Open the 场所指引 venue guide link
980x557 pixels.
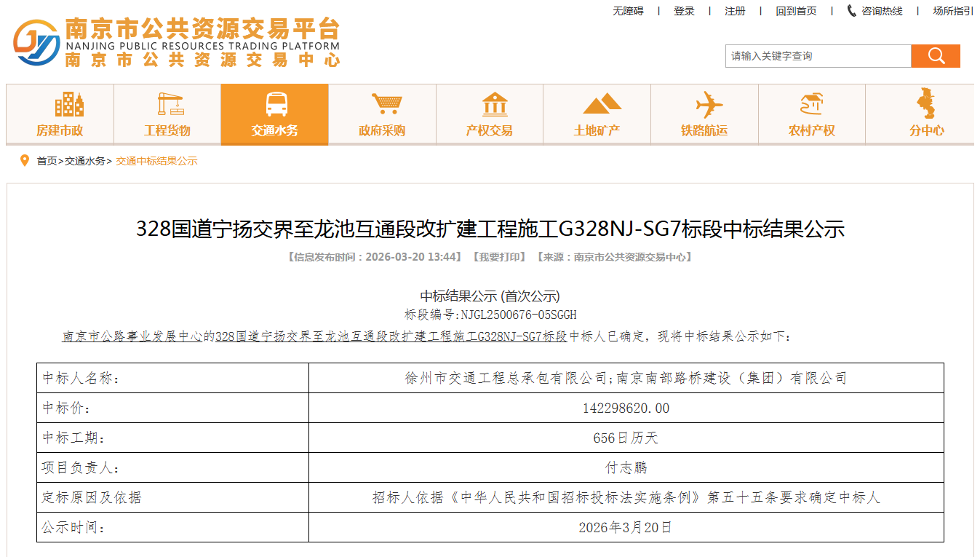(953, 11)
